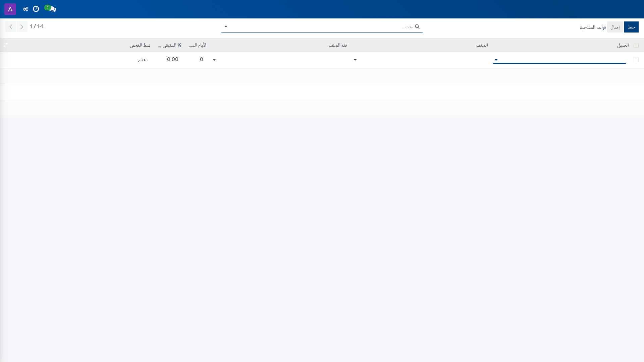Sort by نمط الفحص column header
Screen dimensions: 644x362
140,45
